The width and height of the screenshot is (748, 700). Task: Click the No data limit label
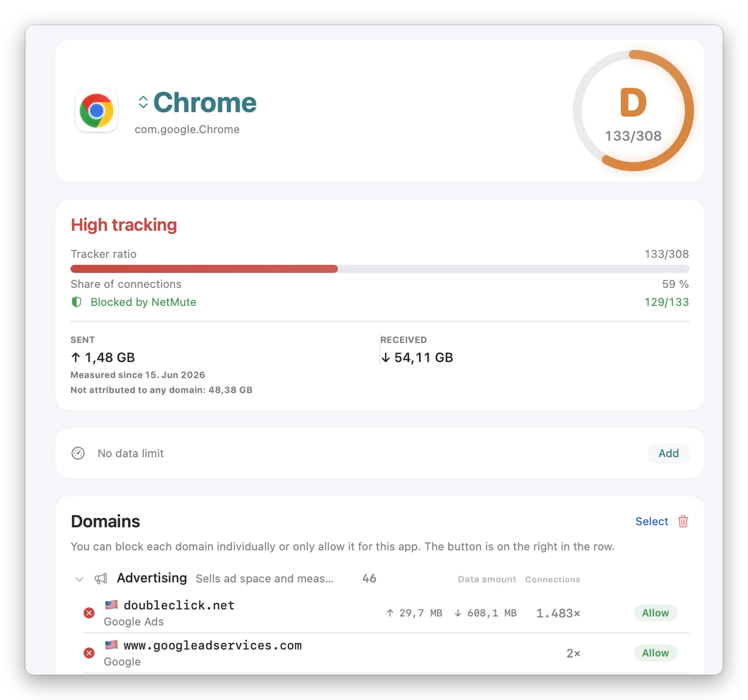[x=131, y=453]
